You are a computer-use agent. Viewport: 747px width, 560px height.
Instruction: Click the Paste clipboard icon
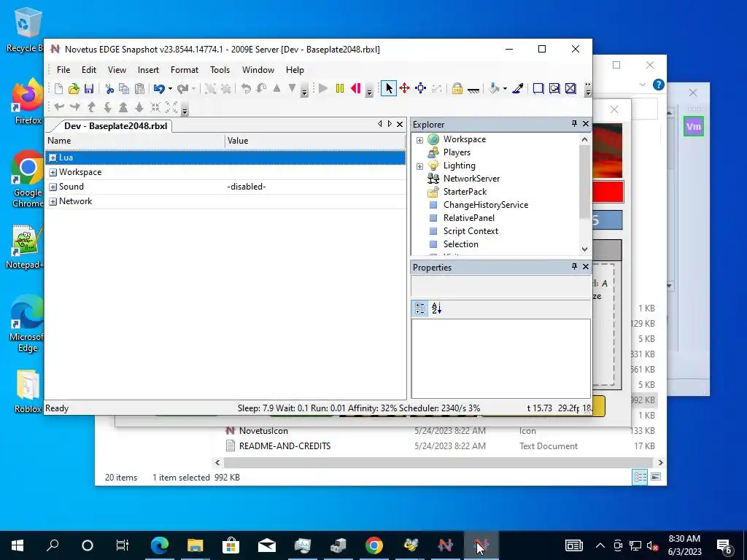139,88
